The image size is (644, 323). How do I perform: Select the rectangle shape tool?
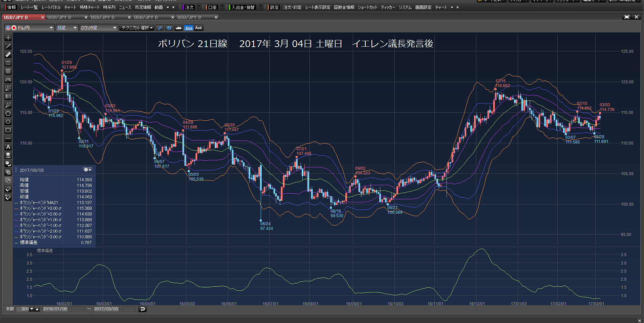8,130
